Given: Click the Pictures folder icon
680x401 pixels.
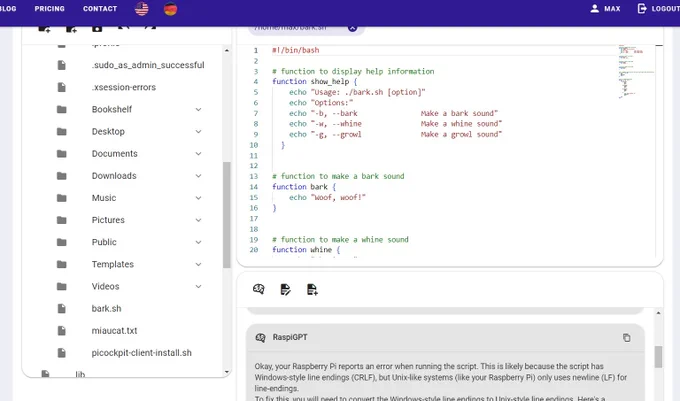Looking at the screenshot, I should tap(62, 220).
